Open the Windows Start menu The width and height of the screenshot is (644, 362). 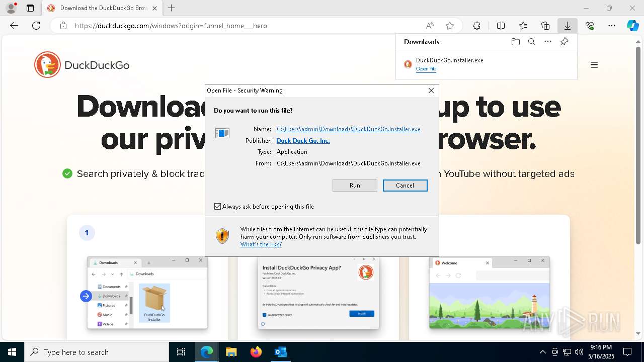pyautogui.click(x=12, y=352)
